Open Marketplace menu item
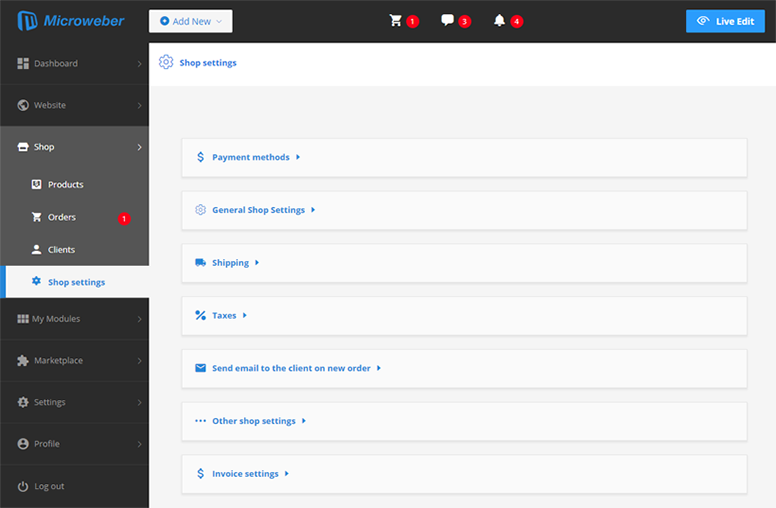 tap(74, 360)
